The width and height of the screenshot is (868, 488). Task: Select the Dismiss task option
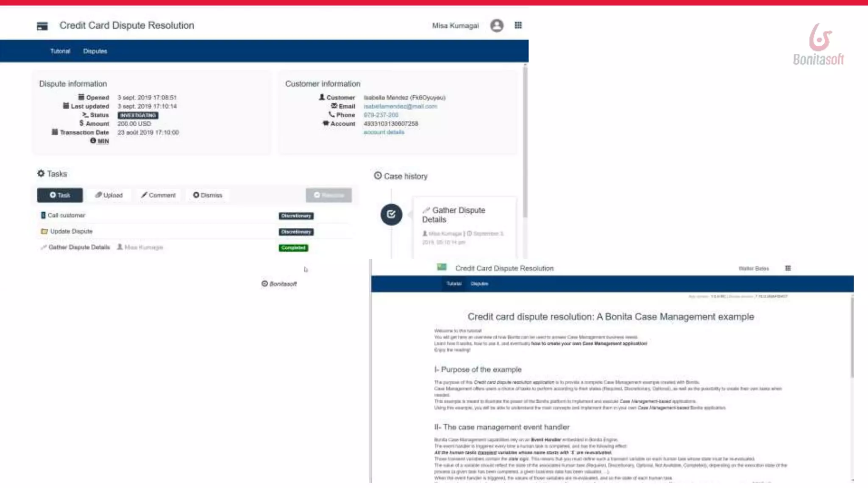[208, 195]
